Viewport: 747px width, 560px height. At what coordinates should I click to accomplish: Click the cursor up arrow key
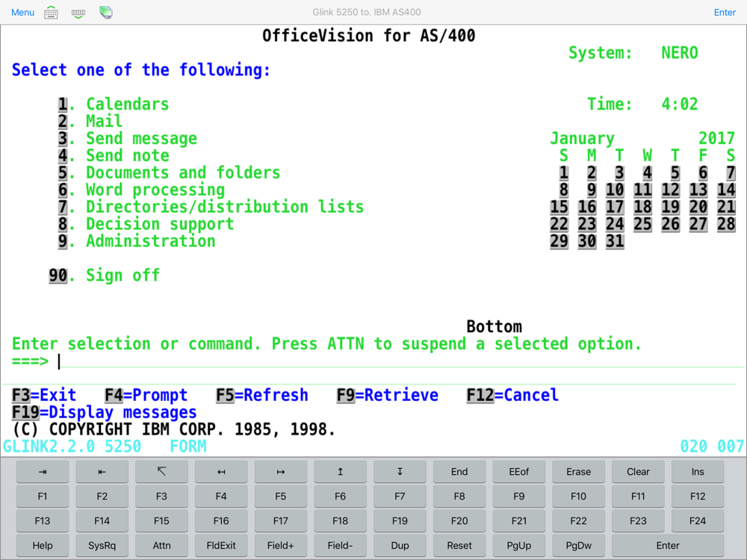pos(340,471)
